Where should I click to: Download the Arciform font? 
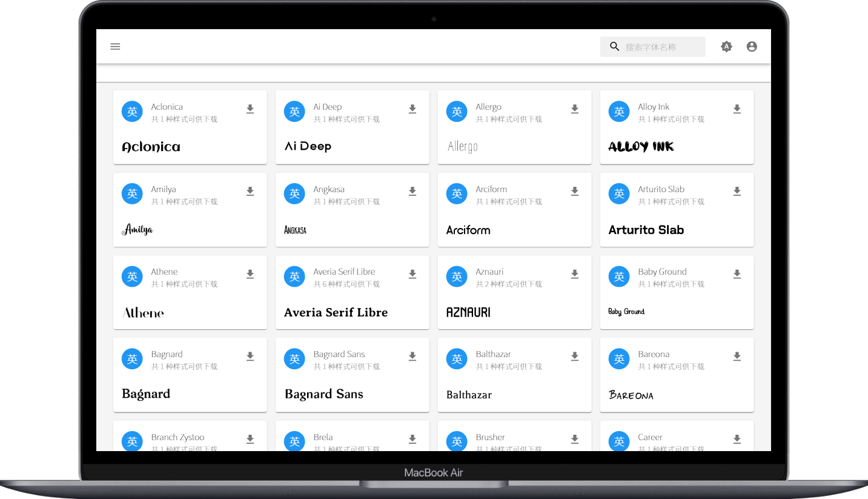point(575,192)
